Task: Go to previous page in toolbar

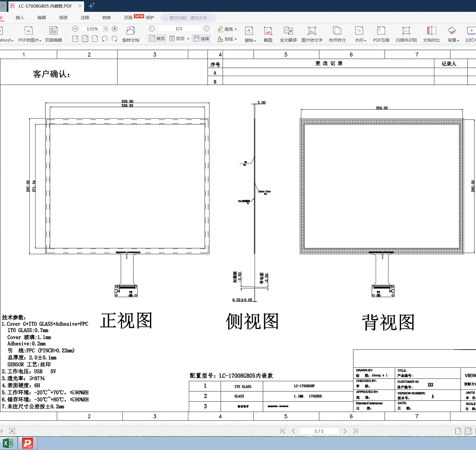Action: pyautogui.click(x=152, y=29)
